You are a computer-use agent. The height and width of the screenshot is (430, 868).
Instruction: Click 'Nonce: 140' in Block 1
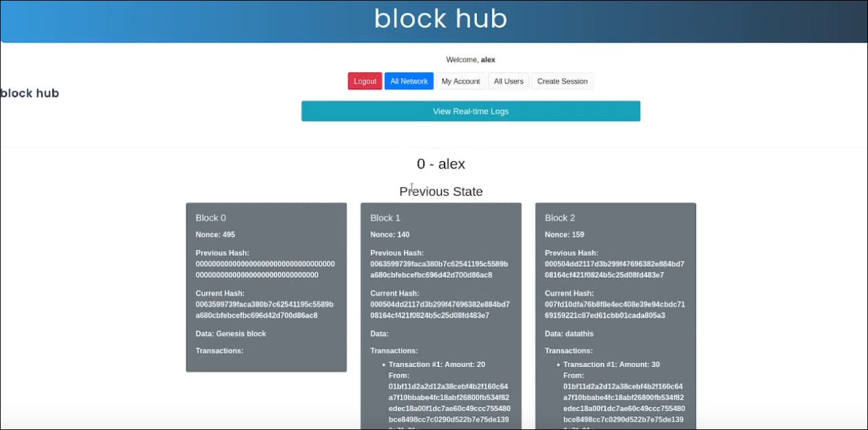tap(390, 234)
